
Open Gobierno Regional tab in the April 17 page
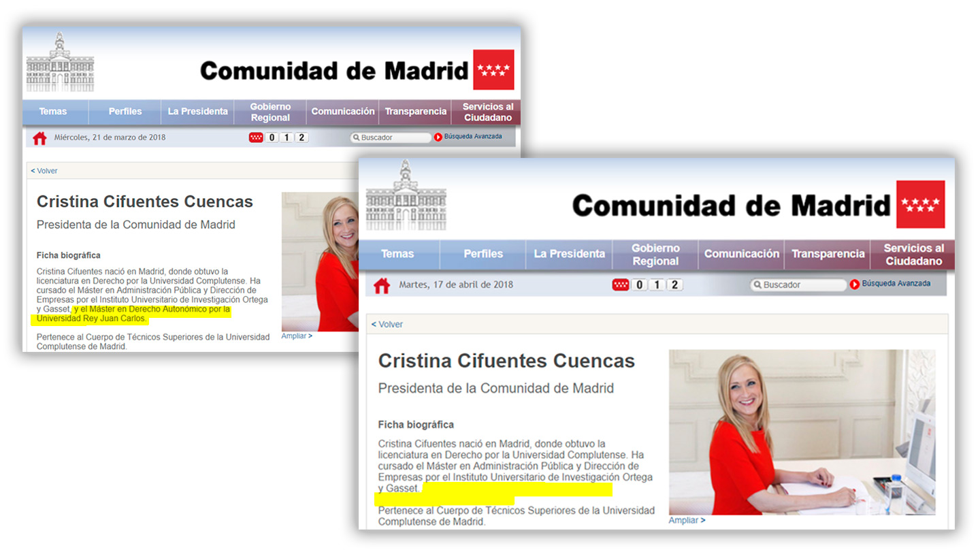pos(655,255)
